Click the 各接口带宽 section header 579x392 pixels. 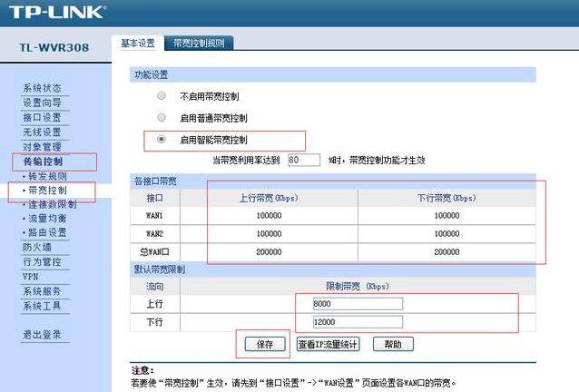tap(155, 181)
